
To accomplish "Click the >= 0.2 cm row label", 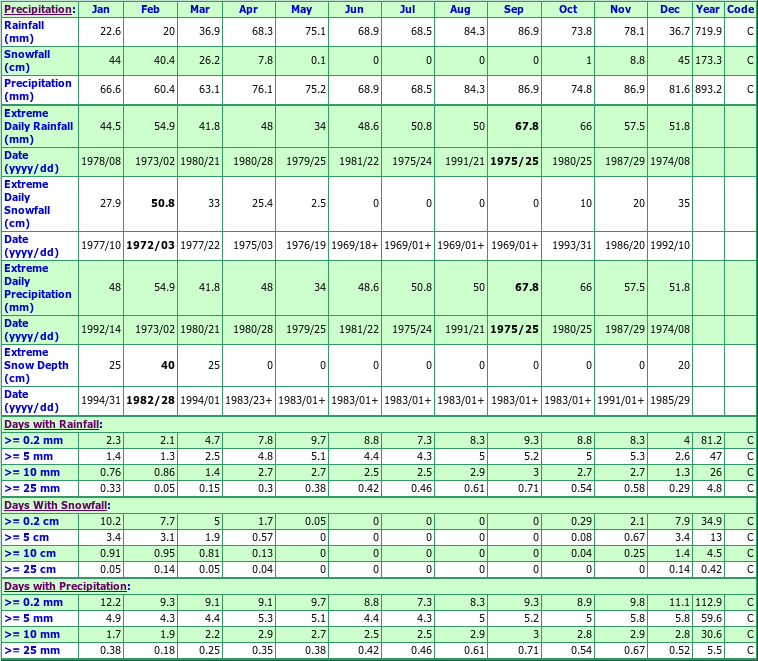I will point(31,521).
